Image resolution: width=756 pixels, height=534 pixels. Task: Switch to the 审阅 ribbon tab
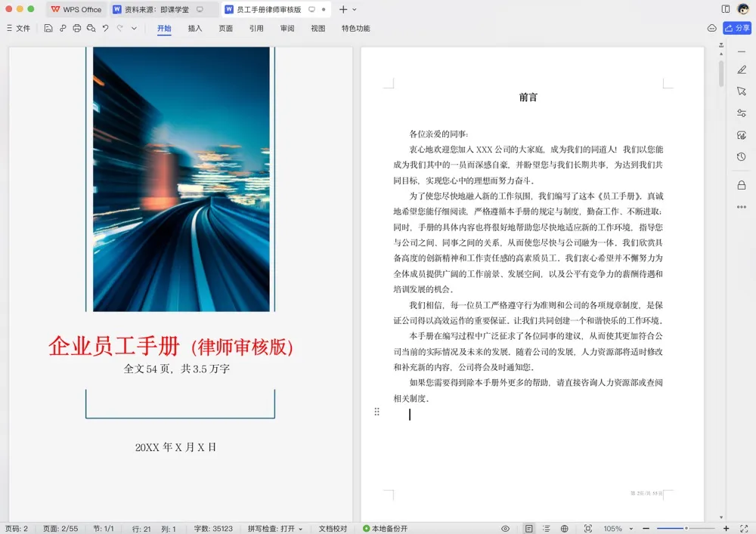pos(287,29)
